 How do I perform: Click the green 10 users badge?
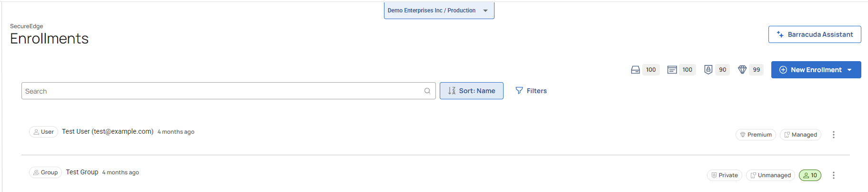810,175
